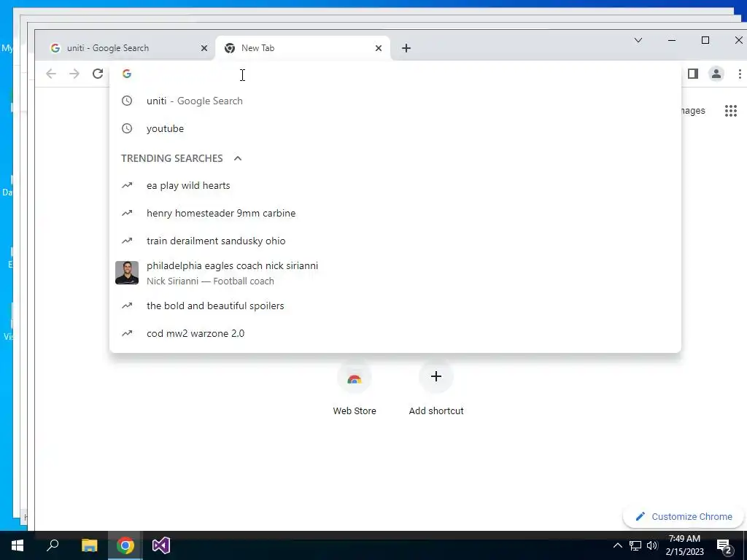
Task: Select 'cod mw2 warzone 2.0' suggestion
Action: 395,333
